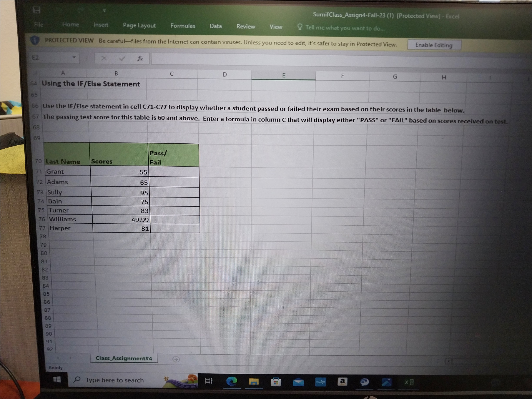Switch to the Formulas ribbon tab

(x=183, y=26)
